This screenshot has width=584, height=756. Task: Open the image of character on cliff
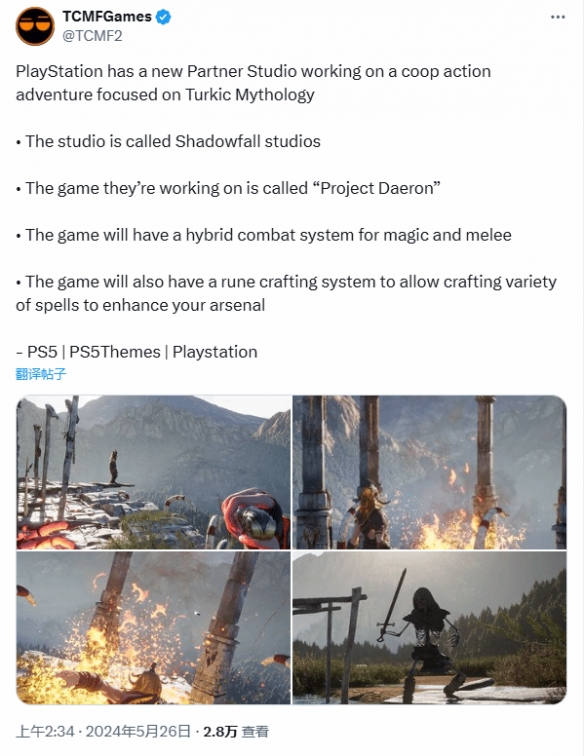(x=153, y=472)
